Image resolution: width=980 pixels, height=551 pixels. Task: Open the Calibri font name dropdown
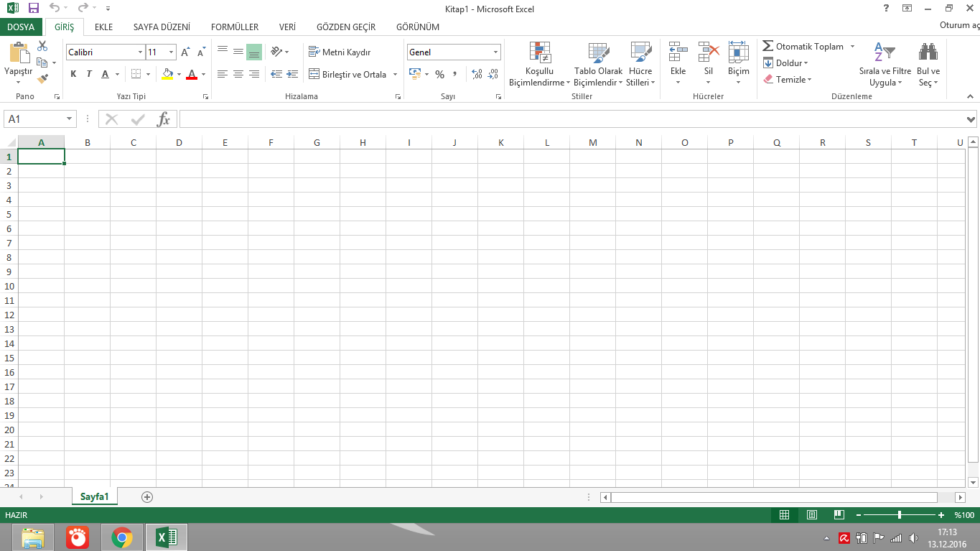pyautogui.click(x=140, y=52)
